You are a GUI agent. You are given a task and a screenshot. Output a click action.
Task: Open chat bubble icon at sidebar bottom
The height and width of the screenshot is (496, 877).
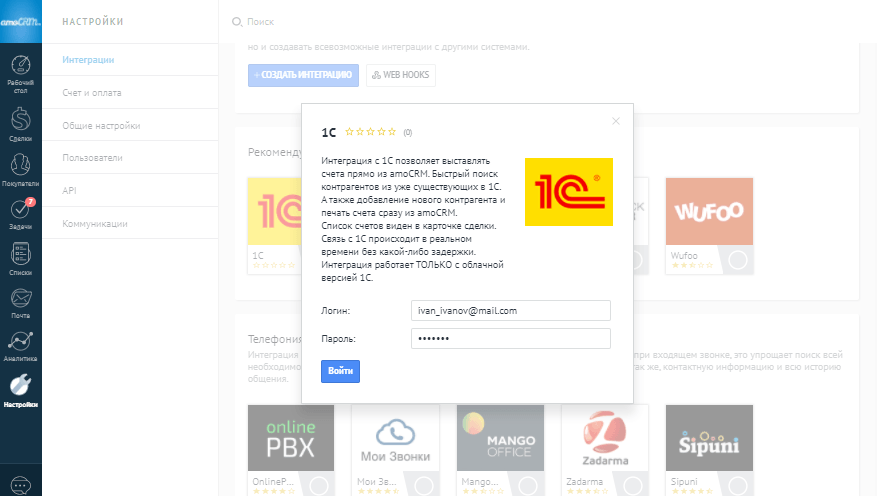21,485
